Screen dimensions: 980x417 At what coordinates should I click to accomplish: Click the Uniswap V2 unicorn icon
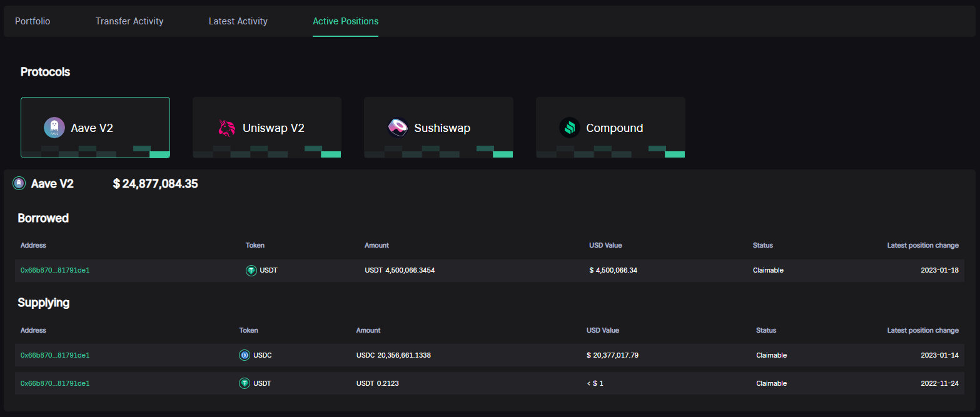pyautogui.click(x=226, y=128)
